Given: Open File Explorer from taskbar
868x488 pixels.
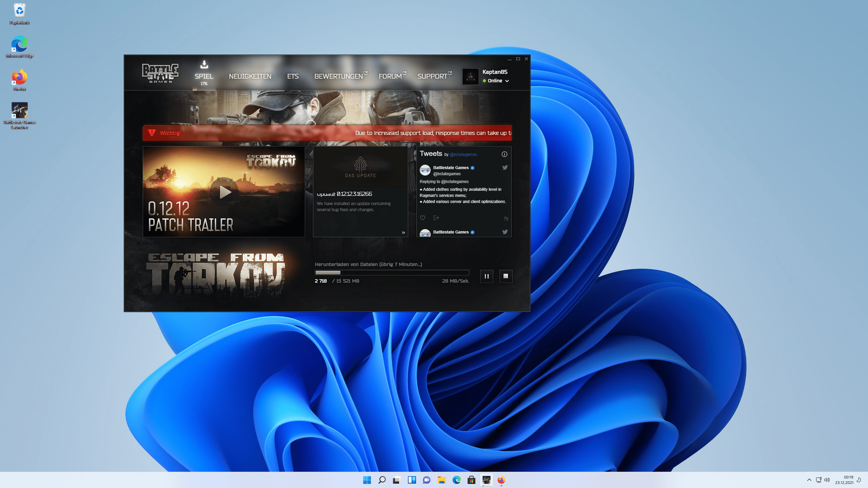Looking at the screenshot, I should click(x=441, y=480).
